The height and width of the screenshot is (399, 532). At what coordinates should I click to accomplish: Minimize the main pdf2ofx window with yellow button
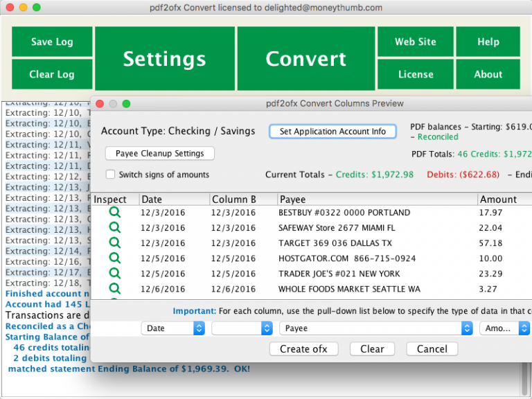pos(23,7)
